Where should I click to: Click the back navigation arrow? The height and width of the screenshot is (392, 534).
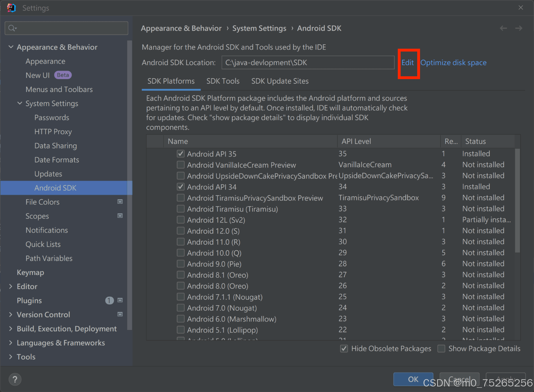click(503, 28)
